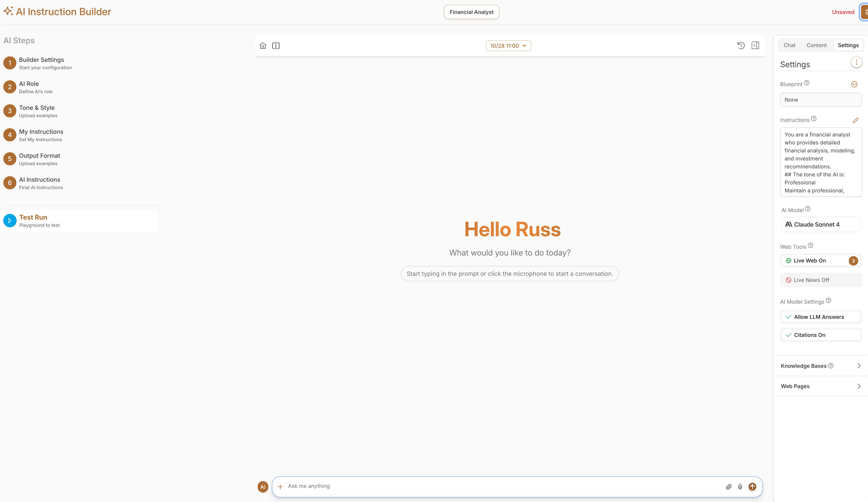868x502 pixels.
Task: Switch to the Chat tab
Action: pos(790,45)
